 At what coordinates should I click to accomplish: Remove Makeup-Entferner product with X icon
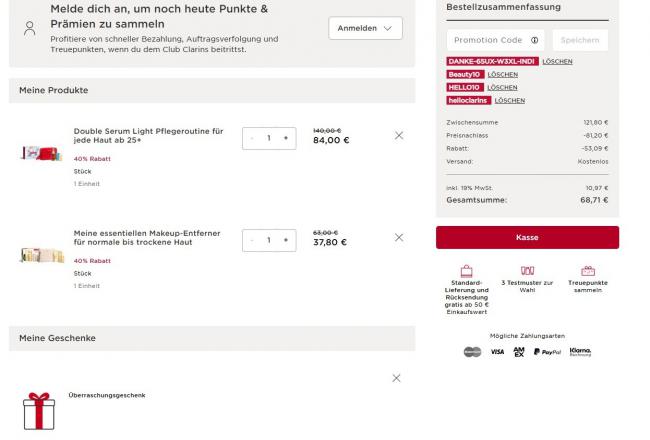click(399, 238)
